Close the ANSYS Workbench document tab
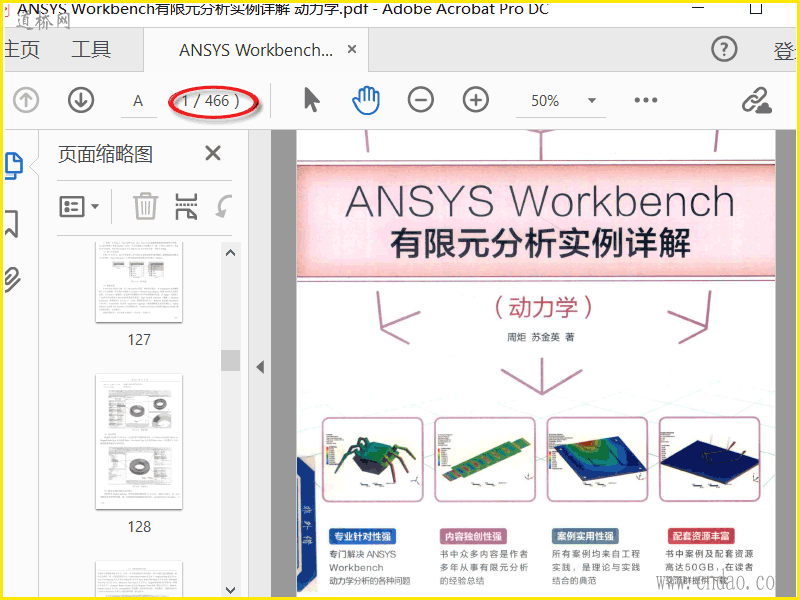The image size is (800, 600). 352,49
